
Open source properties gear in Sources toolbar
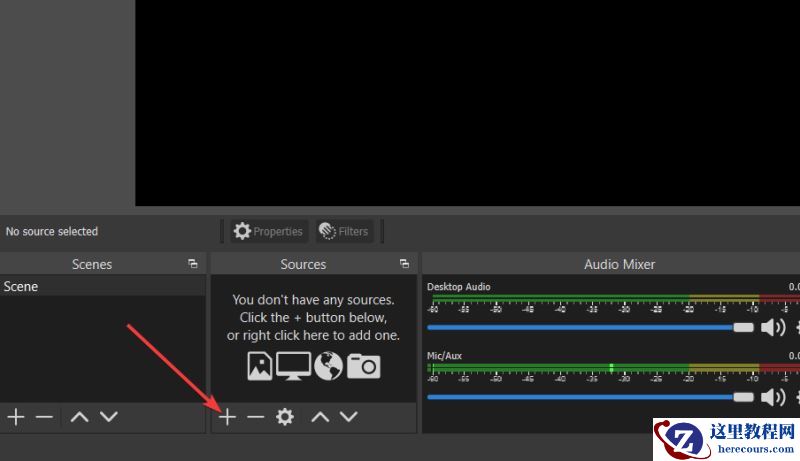coord(285,417)
